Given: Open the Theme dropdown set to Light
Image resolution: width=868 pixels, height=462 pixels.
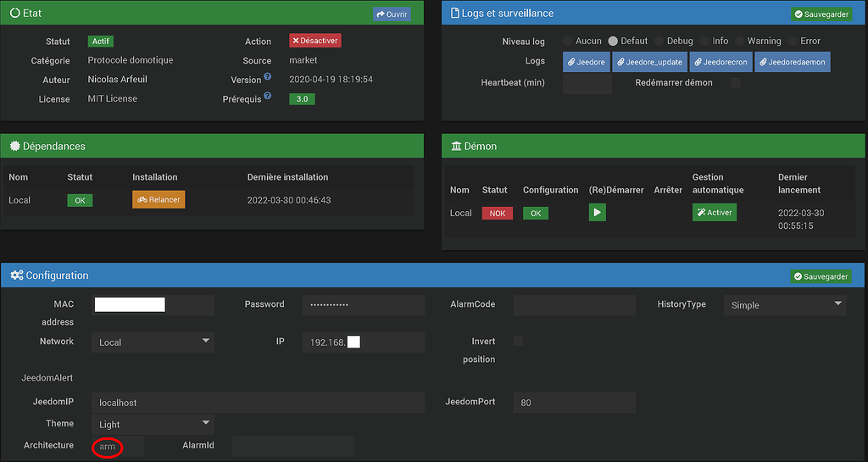Looking at the screenshot, I should pos(153,424).
